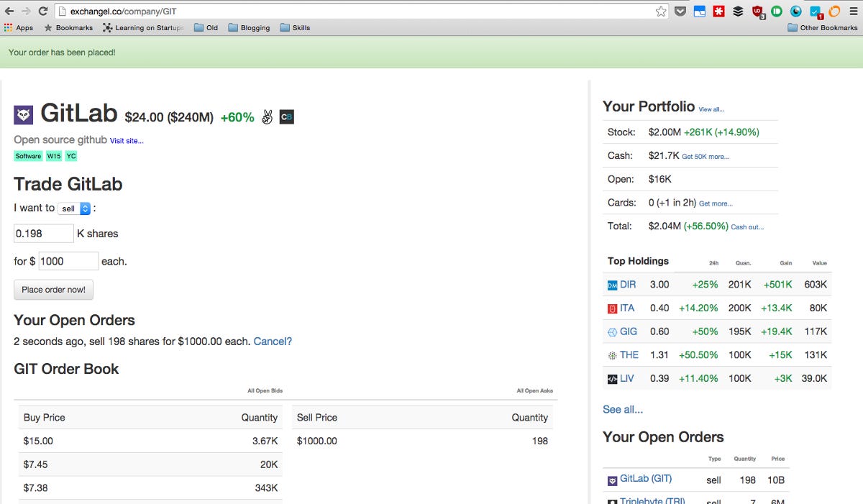Click the Get more cards link
Image resolution: width=863 pixels, height=504 pixels.
[x=716, y=203]
